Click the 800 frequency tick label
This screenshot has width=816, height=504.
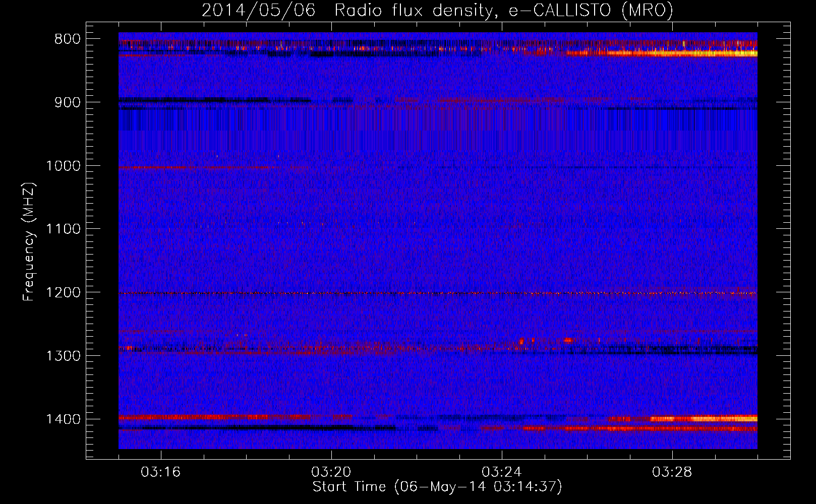(x=68, y=39)
